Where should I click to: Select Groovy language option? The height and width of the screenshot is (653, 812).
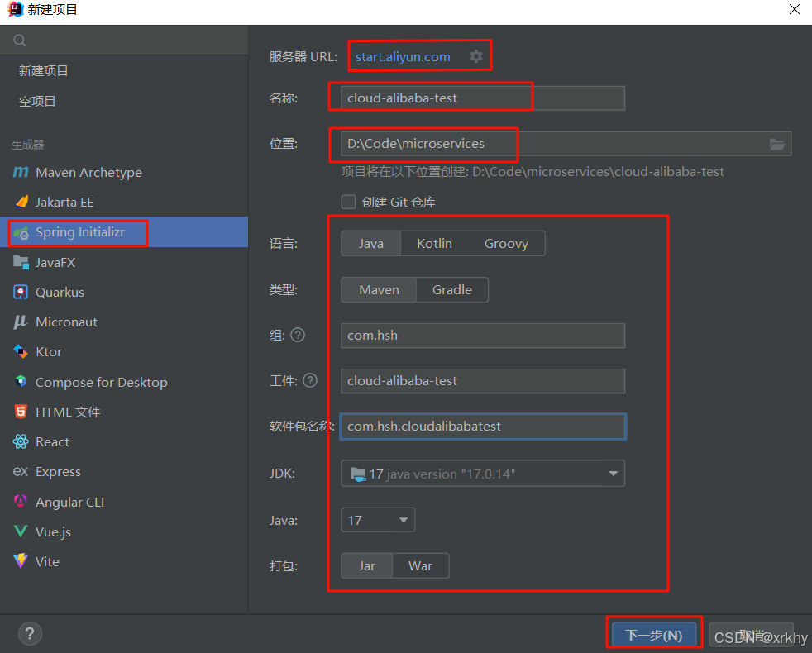tap(506, 243)
